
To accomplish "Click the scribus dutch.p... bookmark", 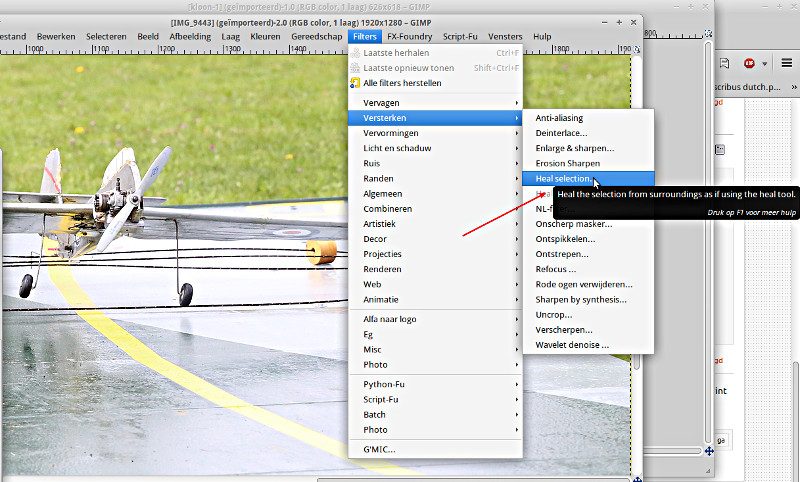I will pyautogui.click(x=748, y=87).
